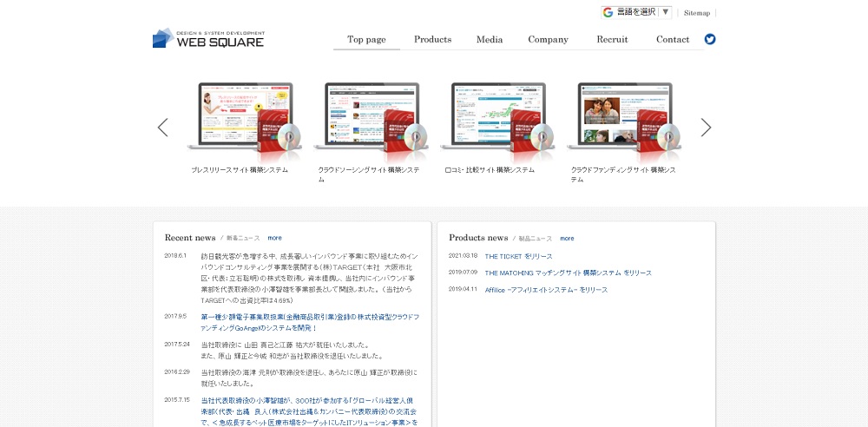Click 'more' next to Products news

point(567,238)
